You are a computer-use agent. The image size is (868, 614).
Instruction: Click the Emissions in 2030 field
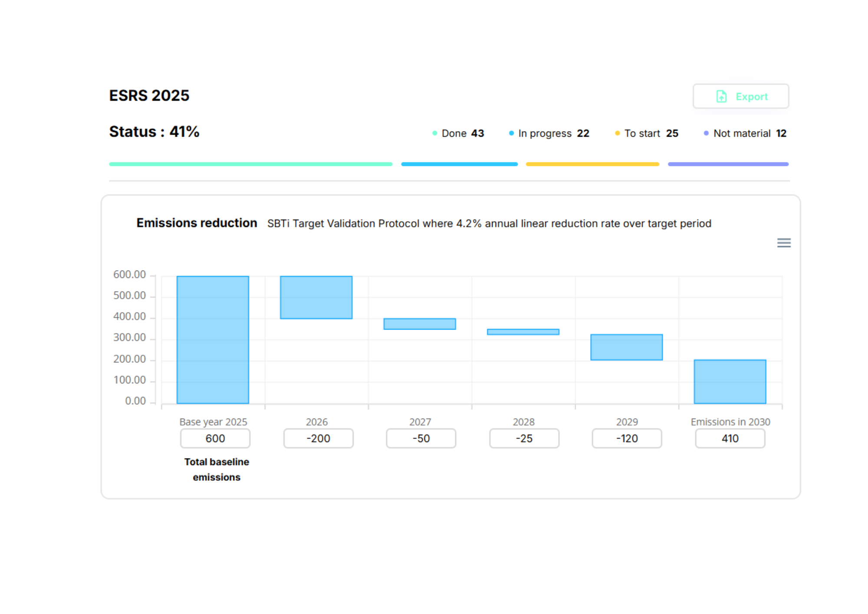[730, 439]
